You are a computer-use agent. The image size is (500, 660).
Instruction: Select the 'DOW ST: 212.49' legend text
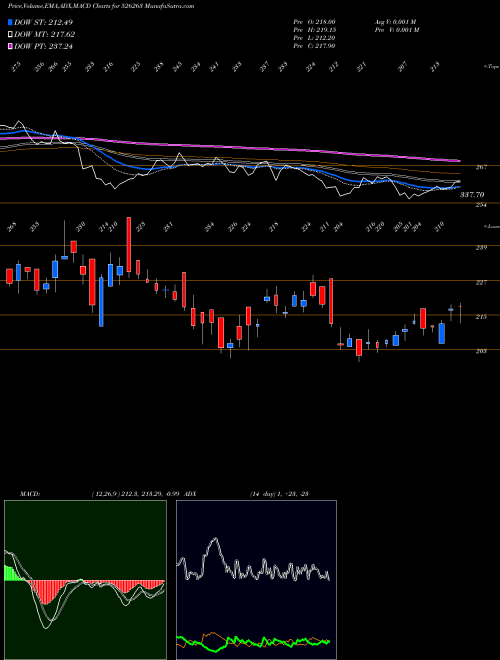43,22
